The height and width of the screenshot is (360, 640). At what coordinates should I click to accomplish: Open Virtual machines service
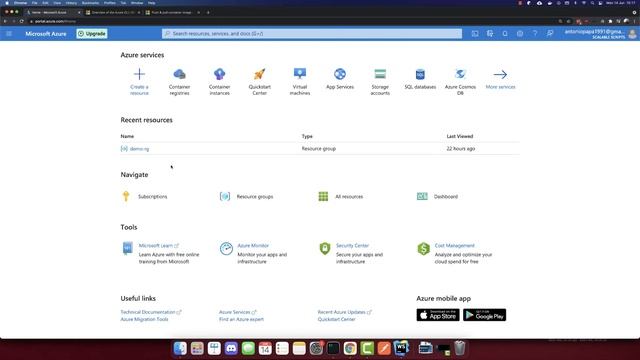[x=300, y=82]
